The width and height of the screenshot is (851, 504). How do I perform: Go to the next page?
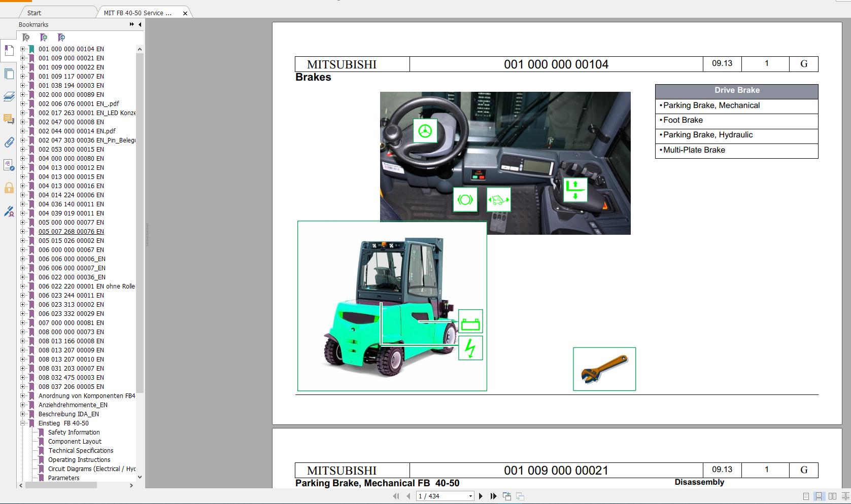pos(481,496)
